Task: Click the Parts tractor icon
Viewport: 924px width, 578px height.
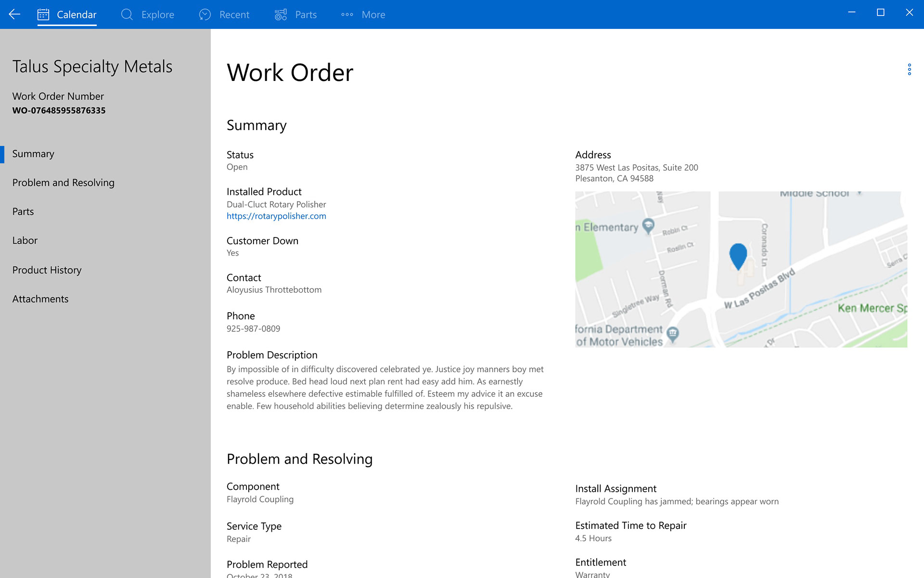Action: 281,14
